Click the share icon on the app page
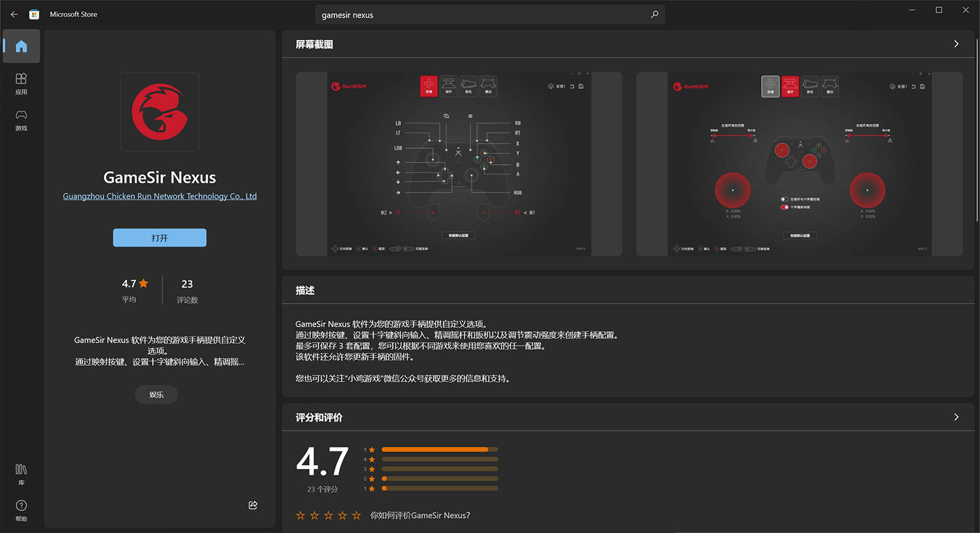The height and width of the screenshot is (533, 980). (x=253, y=505)
